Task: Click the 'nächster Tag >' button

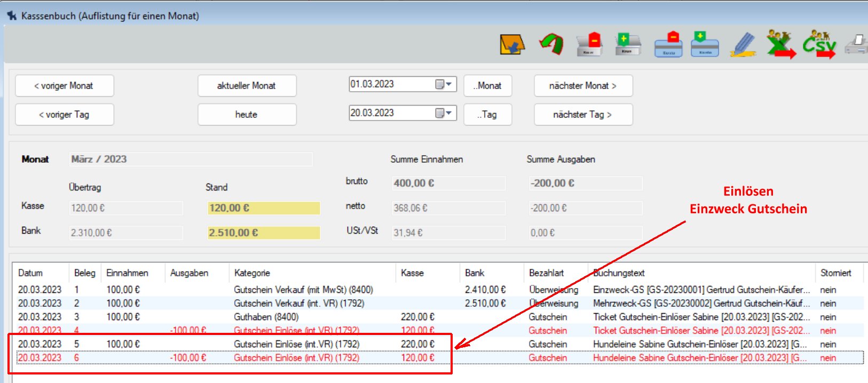Action: 583,115
